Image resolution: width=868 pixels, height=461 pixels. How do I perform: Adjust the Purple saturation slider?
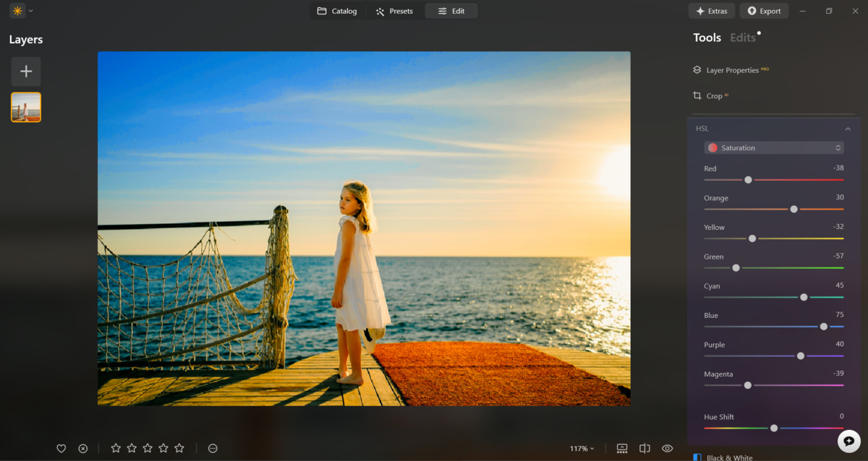pyautogui.click(x=801, y=356)
